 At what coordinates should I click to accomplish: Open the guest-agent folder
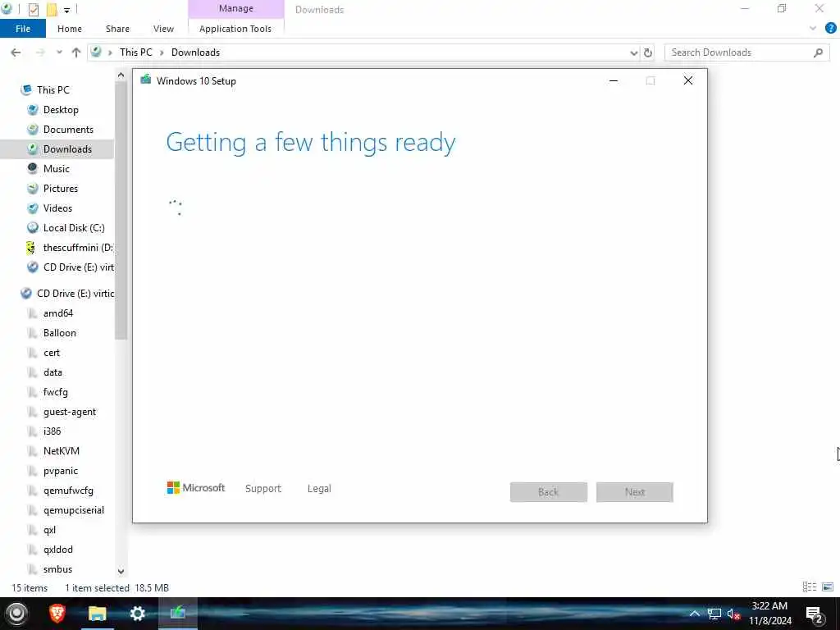pos(70,412)
